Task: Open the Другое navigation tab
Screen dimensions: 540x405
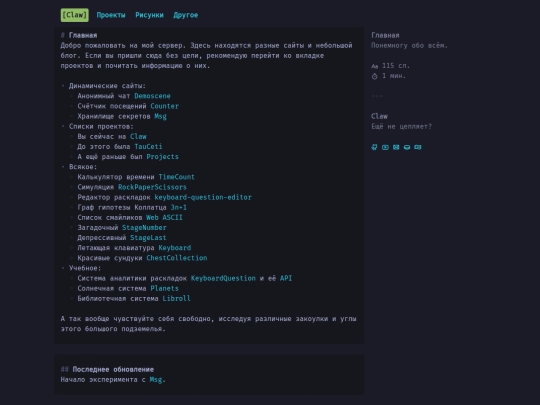Action: tap(186, 15)
